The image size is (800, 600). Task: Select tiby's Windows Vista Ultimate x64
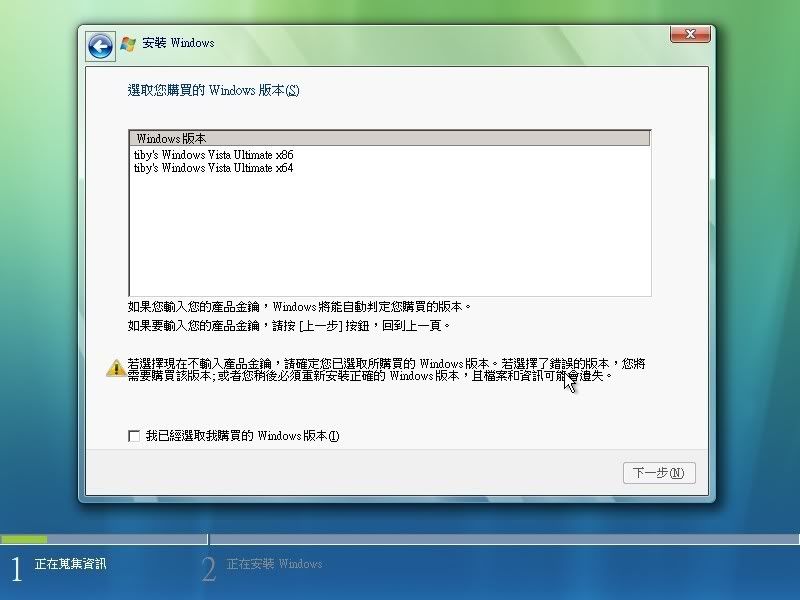[213, 168]
